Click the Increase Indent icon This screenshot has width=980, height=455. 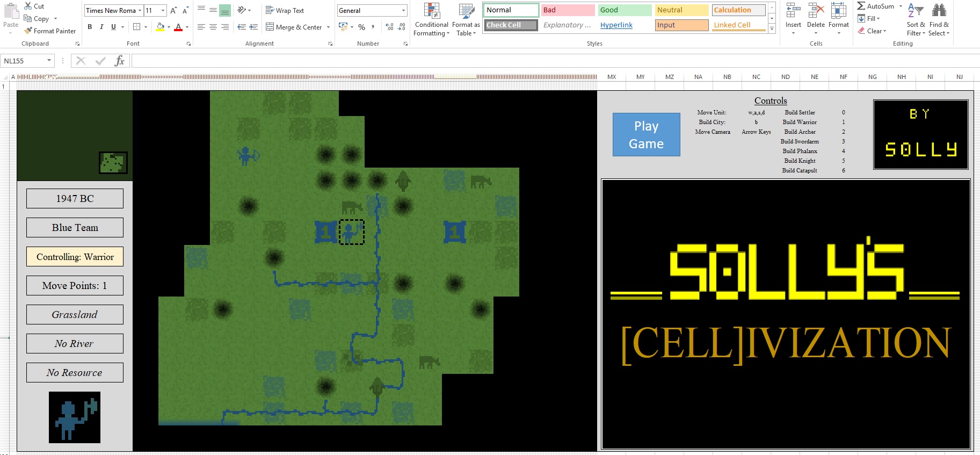tap(253, 27)
